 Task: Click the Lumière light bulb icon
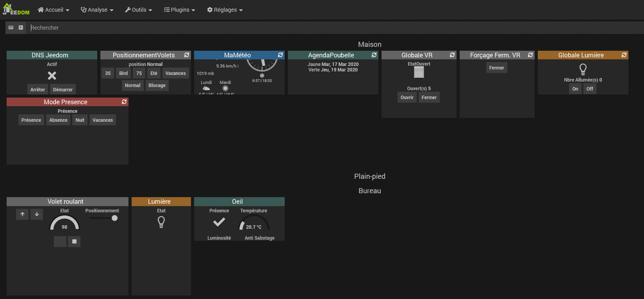pyautogui.click(x=161, y=222)
